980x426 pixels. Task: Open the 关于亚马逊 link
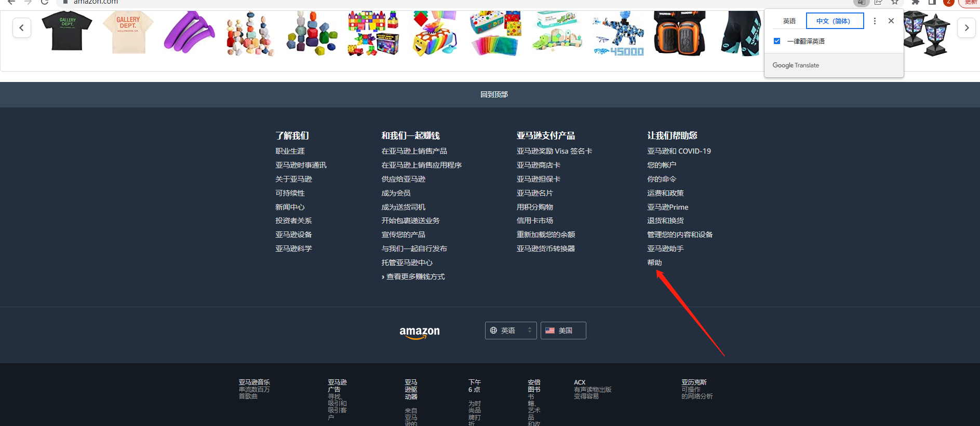293,179
